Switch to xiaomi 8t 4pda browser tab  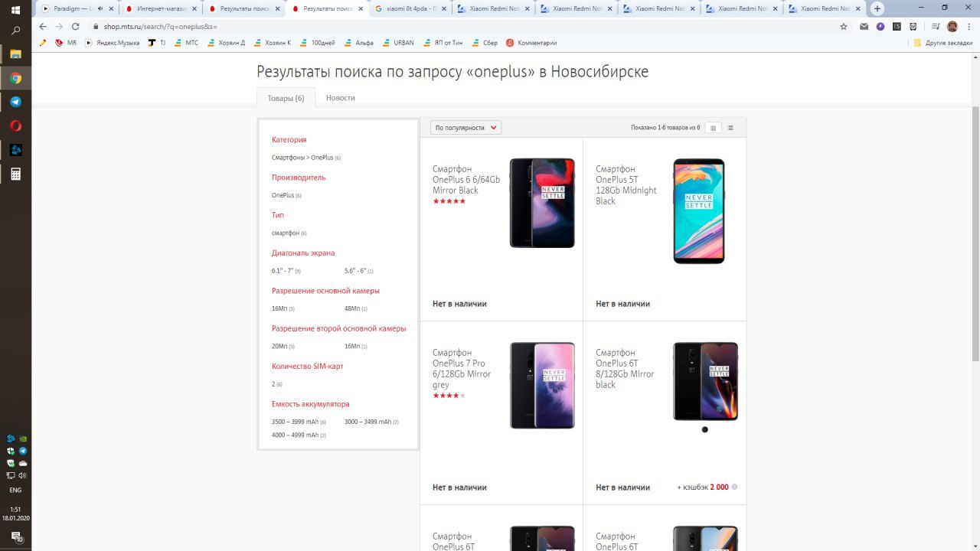coord(410,8)
